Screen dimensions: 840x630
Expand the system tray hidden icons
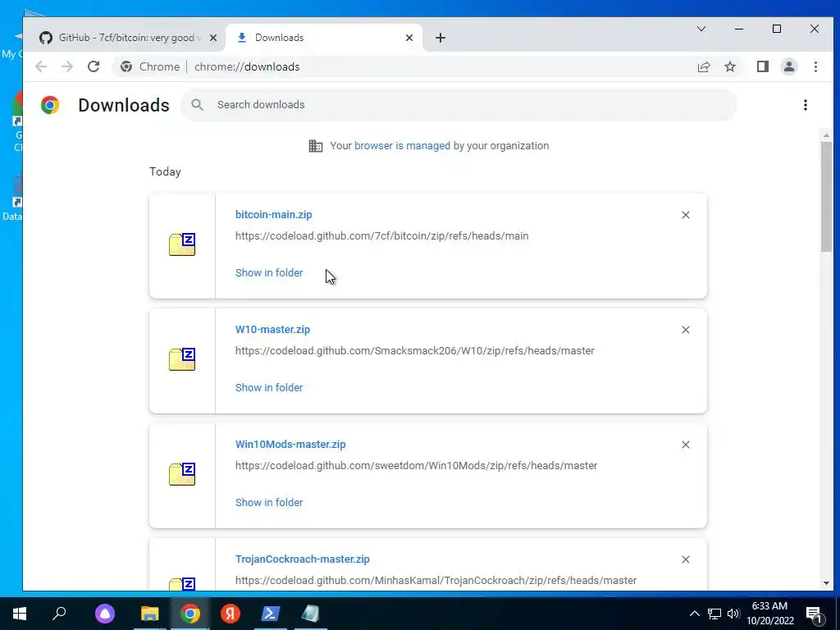click(x=694, y=614)
